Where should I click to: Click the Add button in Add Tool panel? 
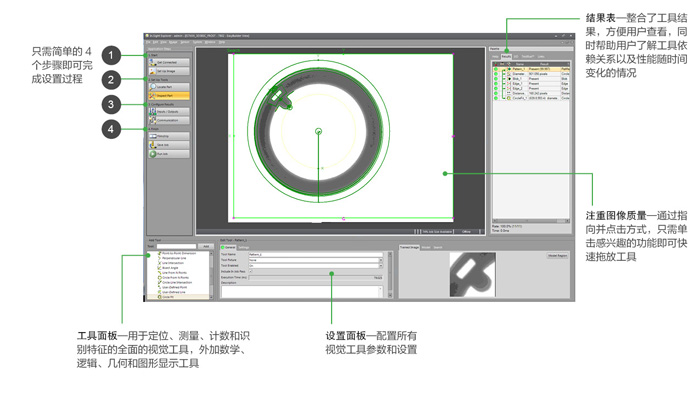[x=206, y=246]
